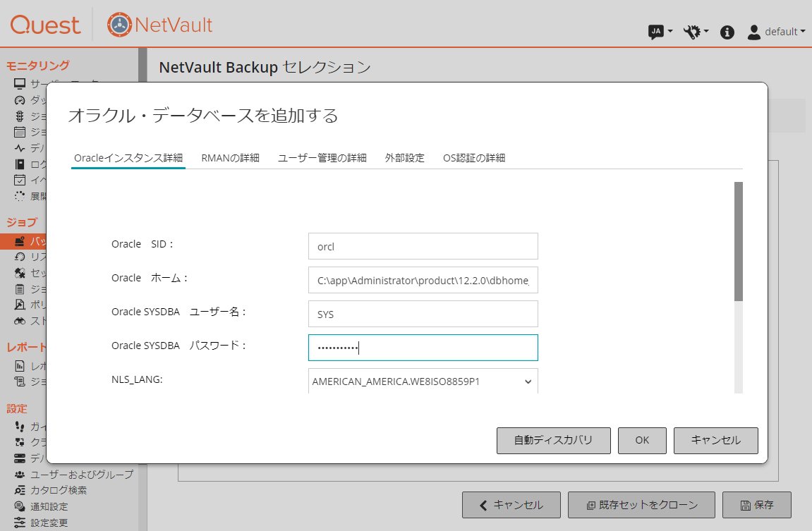Viewport: 812px width, 531px height.
Task: Click the Oracle SYSDBA ユーザー名 field
Action: point(423,314)
